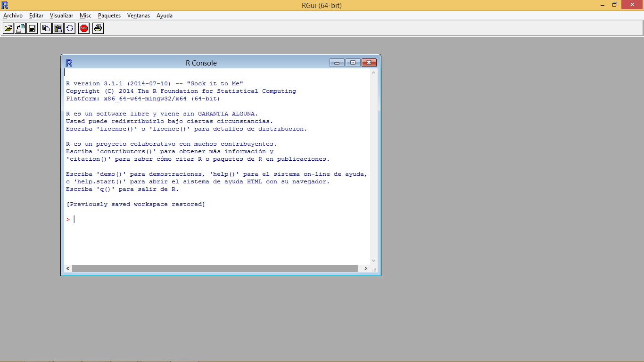
Task: Click the console vertical scrollbar down arrow
Action: pyautogui.click(x=374, y=260)
